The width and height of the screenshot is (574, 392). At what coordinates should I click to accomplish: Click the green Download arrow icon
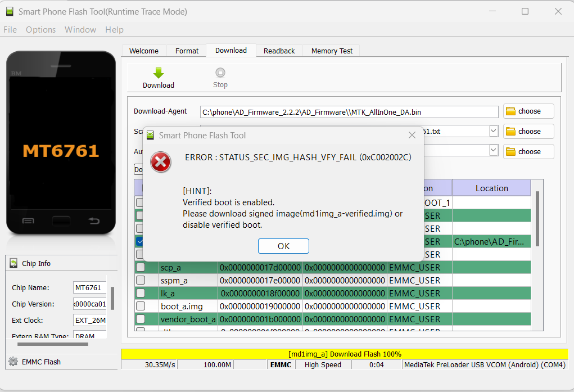click(x=158, y=73)
